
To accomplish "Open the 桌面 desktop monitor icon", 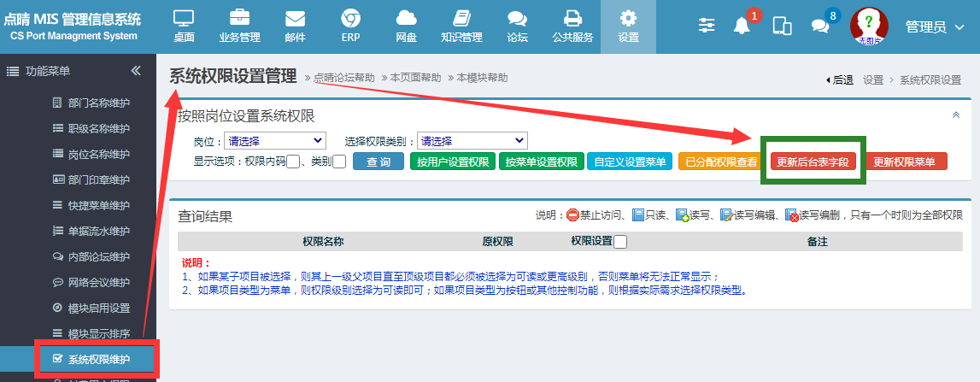I will (184, 18).
